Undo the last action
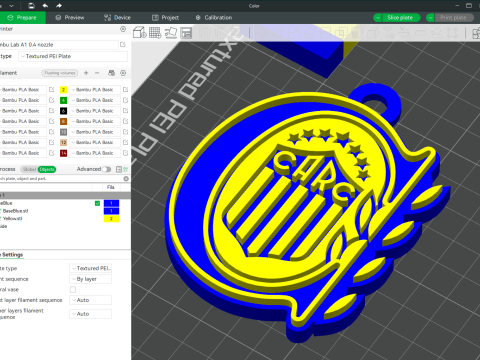 tap(45, 6)
